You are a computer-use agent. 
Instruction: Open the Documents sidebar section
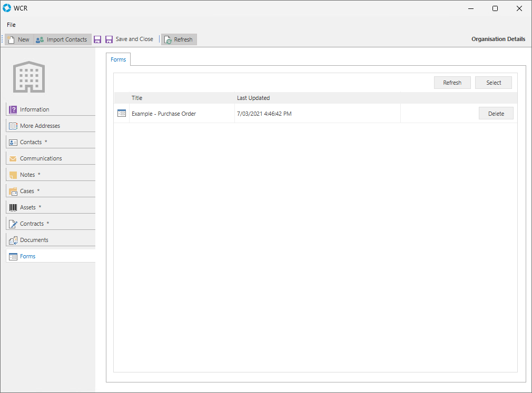point(34,240)
